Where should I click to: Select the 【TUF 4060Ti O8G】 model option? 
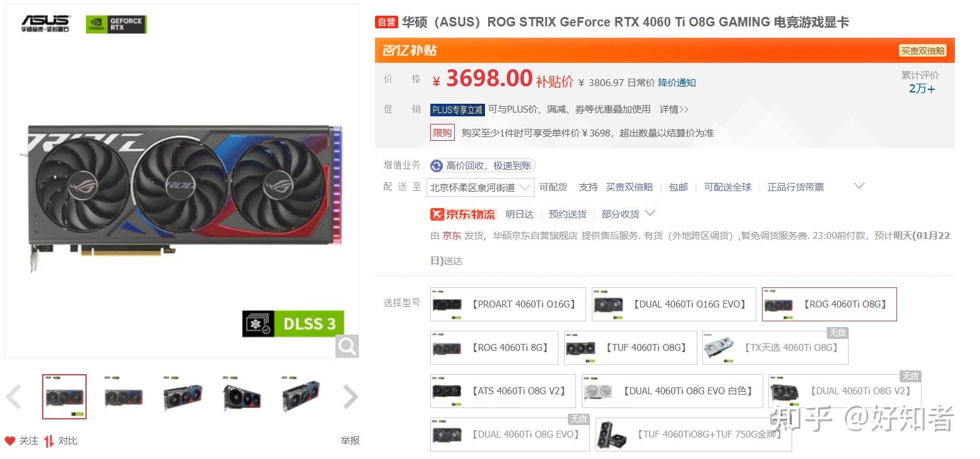pyautogui.click(x=631, y=348)
